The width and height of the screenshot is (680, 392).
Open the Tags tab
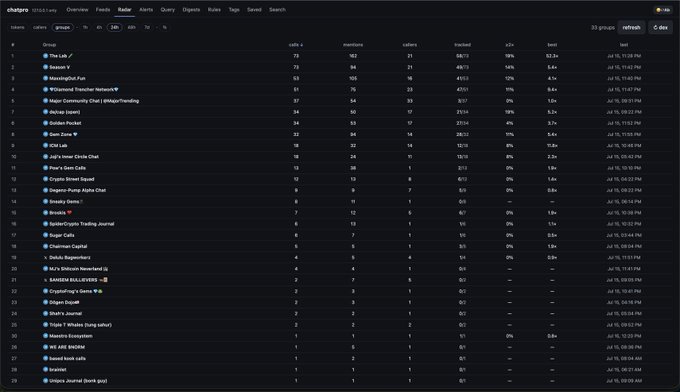pos(234,10)
